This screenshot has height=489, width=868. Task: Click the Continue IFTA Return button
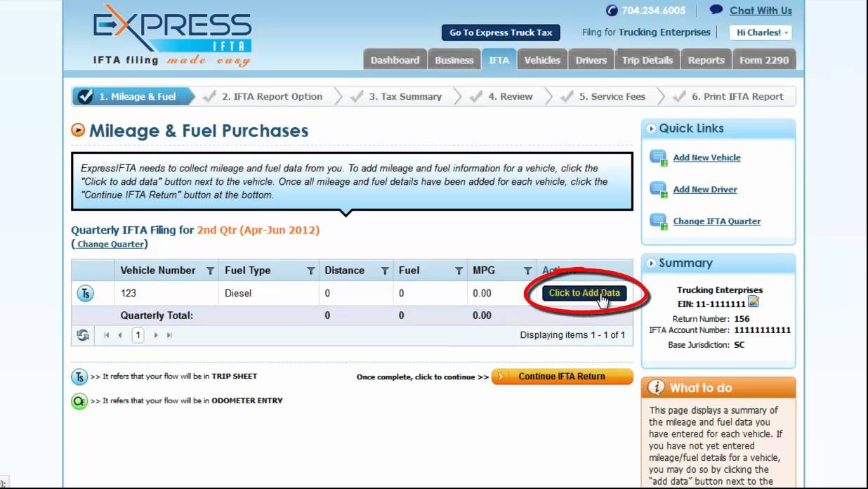pos(562,377)
